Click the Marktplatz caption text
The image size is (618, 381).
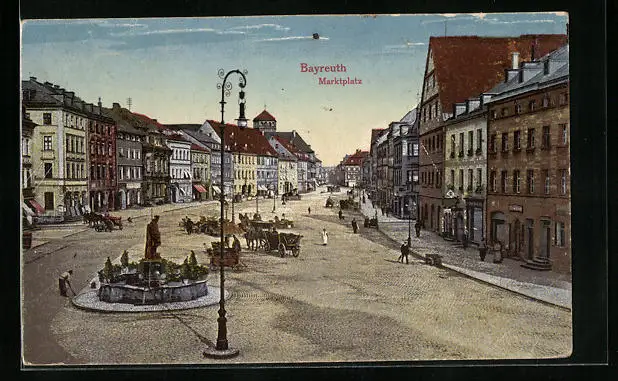[x=340, y=81]
